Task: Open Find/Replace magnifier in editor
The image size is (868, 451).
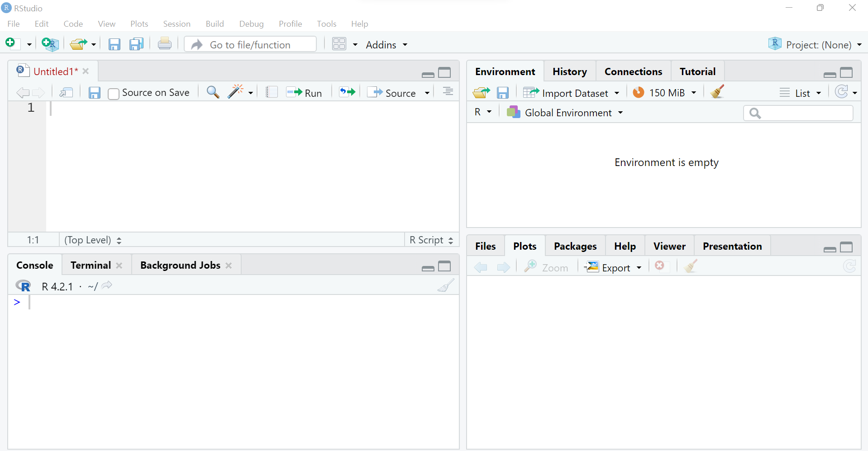Action: tap(213, 92)
